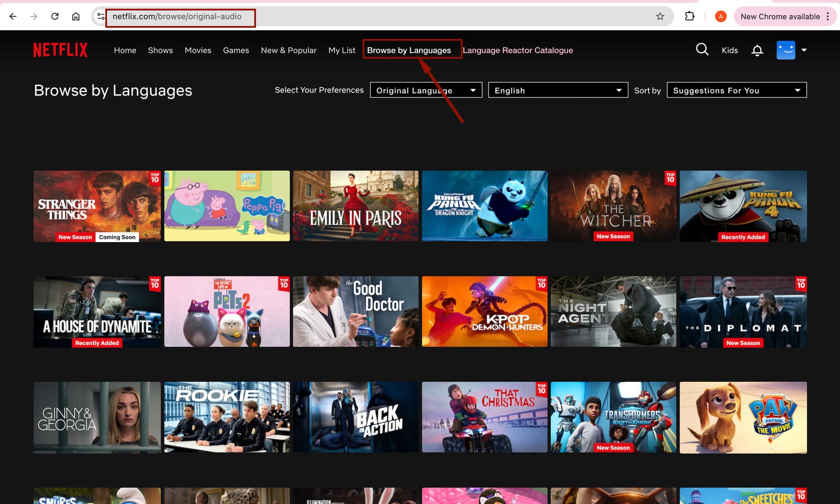This screenshot has height=504, width=840.
Task: Open the Chrome extensions puzzle icon
Action: pyautogui.click(x=689, y=17)
